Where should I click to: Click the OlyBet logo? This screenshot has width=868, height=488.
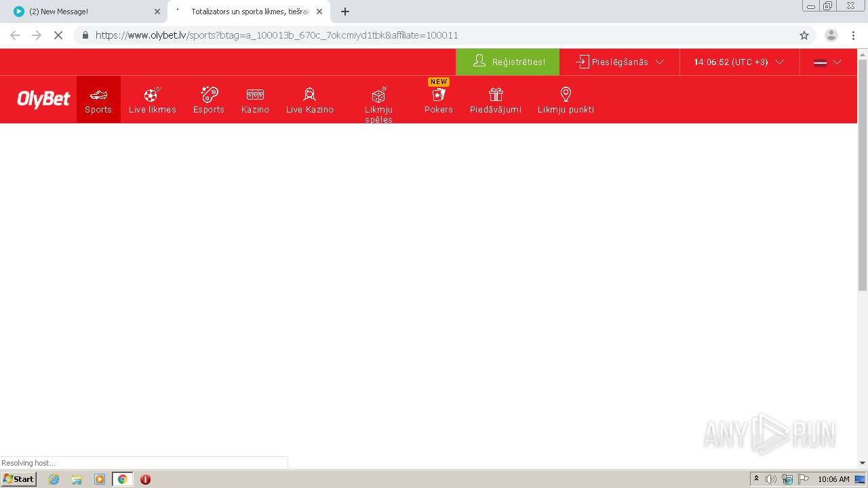pos(43,99)
